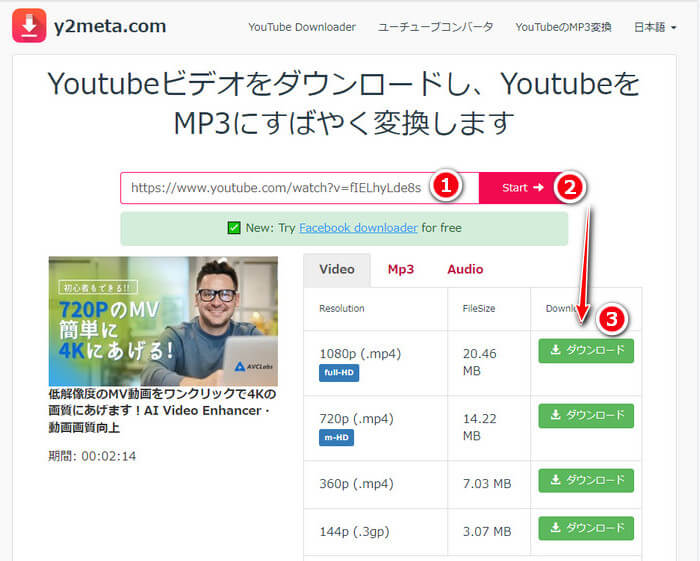This screenshot has width=700, height=561.
Task: Select the video title text 低解像度のMV動画
Action: click(x=162, y=411)
